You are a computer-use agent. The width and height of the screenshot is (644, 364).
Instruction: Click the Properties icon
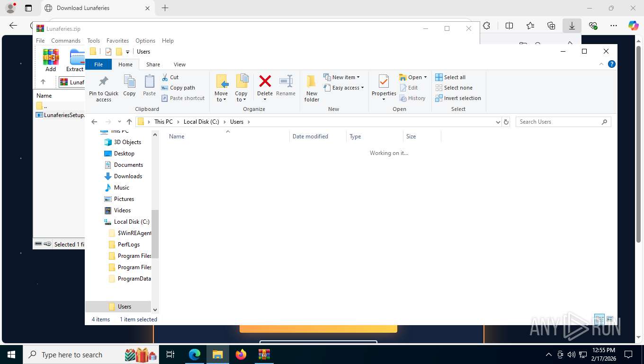pyautogui.click(x=384, y=82)
